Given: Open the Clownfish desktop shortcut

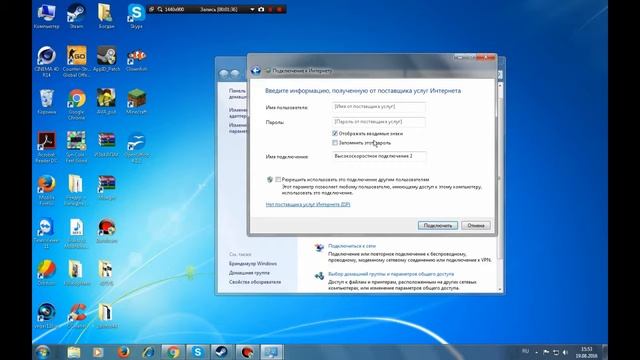Looking at the screenshot, I should (x=136, y=59).
